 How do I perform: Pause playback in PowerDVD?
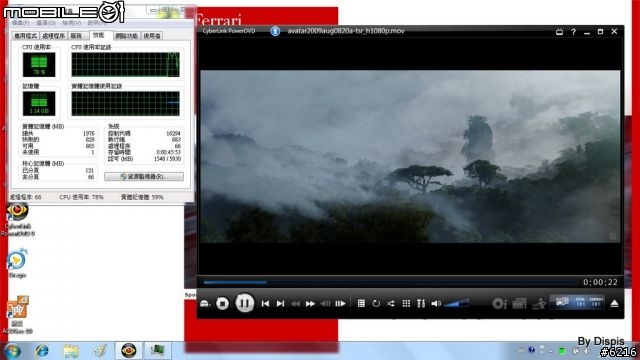click(244, 303)
